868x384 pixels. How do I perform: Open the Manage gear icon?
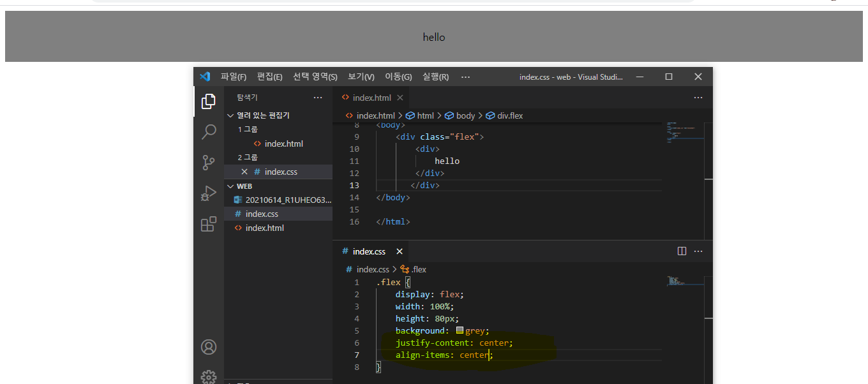(x=209, y=377)
